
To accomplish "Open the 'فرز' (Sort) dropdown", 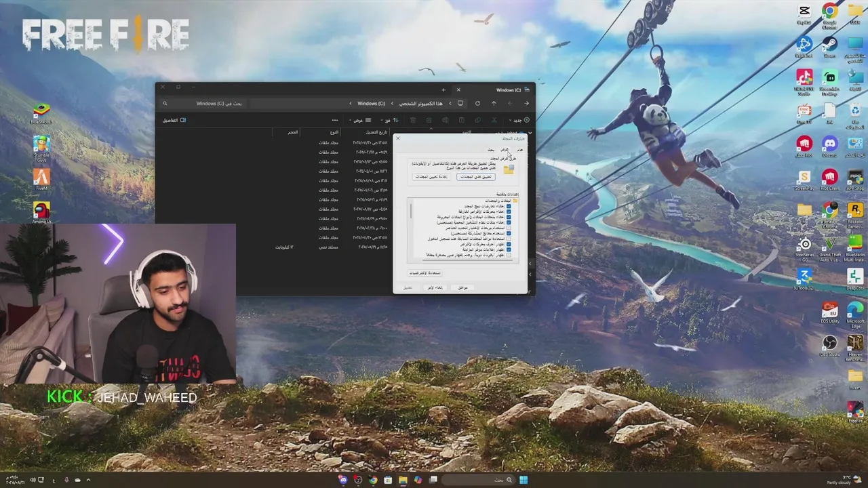I will pos(391,120).
